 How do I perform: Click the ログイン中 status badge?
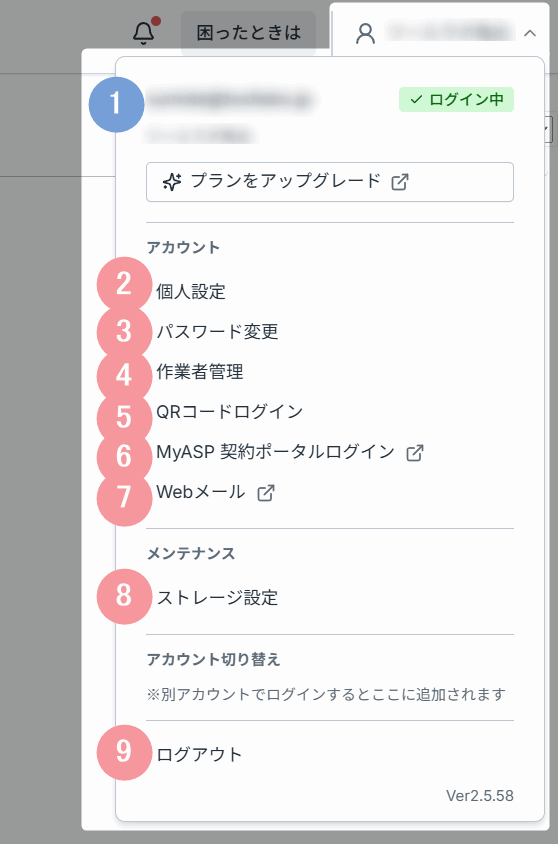(x=456, y=100)
